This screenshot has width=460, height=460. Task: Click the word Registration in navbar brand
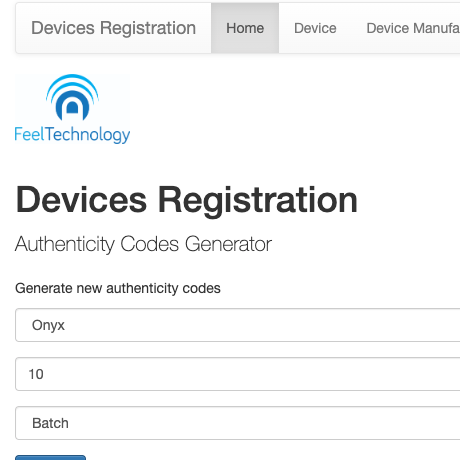pos(148,29)
